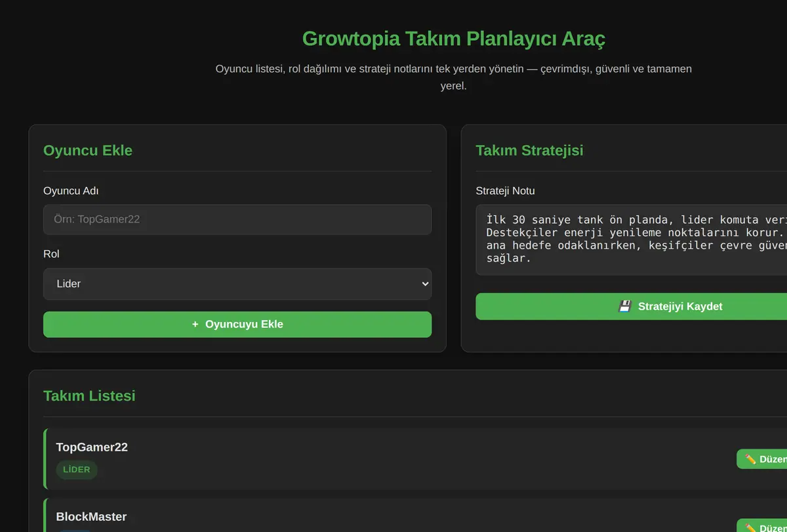This screenshot has width=787, height=532.
Task: Click the BlockMaster player name
Action: pyautogui.click(x=91, y=517)
